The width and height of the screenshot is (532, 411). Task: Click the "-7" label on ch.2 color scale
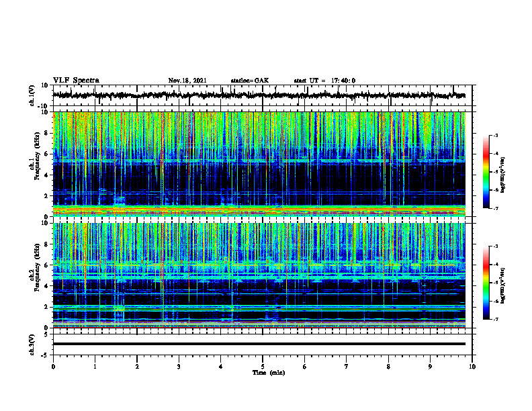(x=495, y=319)
